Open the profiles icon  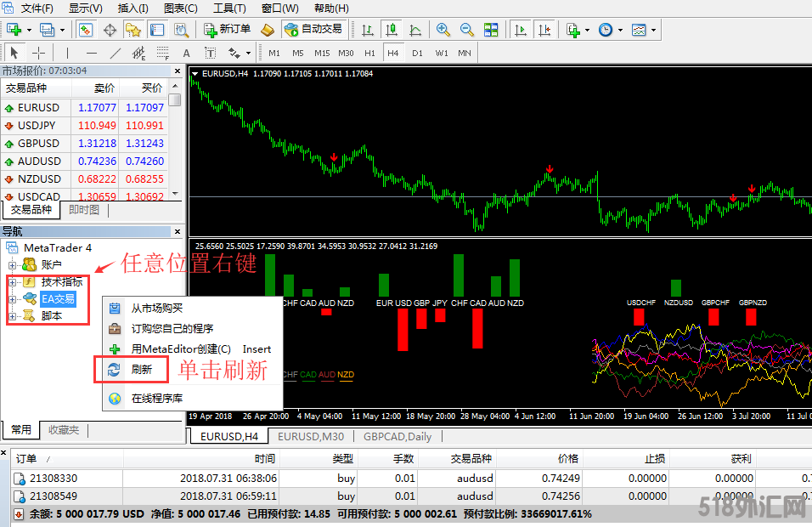pos(47,30)
